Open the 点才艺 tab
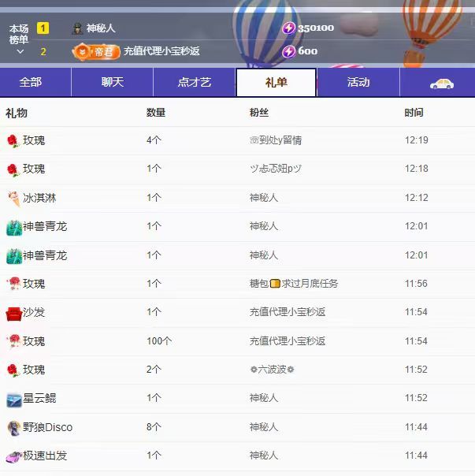 [195, 83]
